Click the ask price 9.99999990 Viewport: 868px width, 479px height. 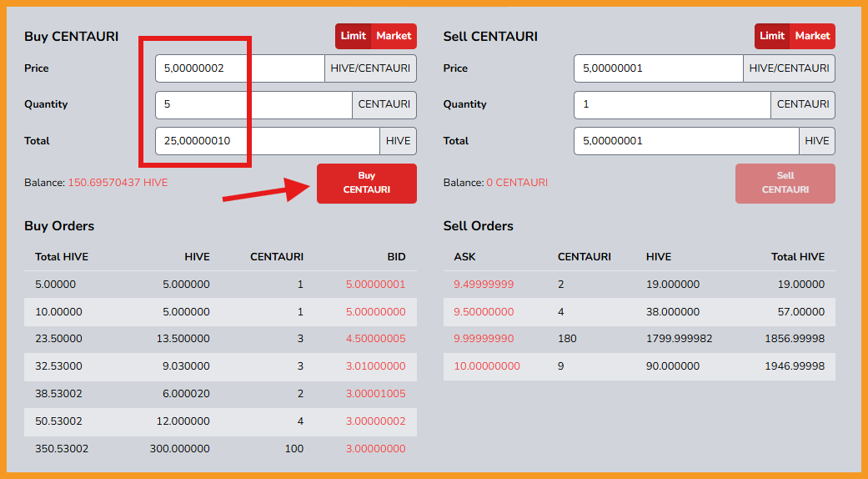click(x=484, y=339)
